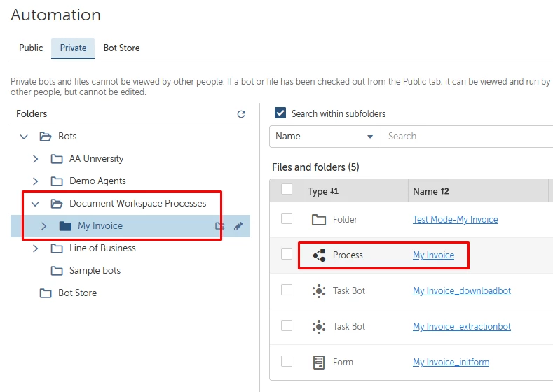Check the box for My Invoice process row
The height and width of the screenshot is (392, 553).
pos(287,255)
